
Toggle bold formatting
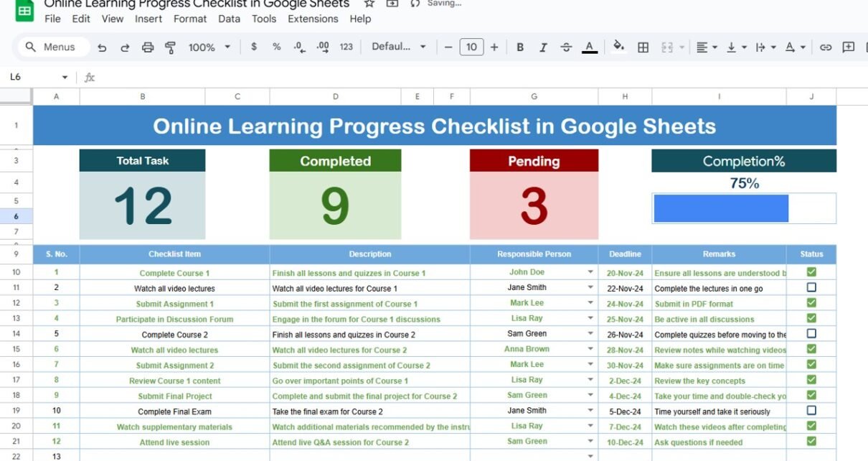coord(520,47)
